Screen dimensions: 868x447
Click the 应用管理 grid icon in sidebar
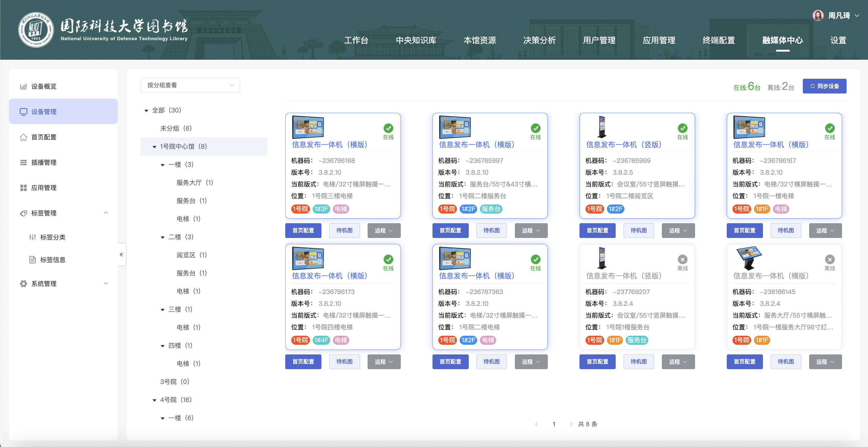click(23, 188)
